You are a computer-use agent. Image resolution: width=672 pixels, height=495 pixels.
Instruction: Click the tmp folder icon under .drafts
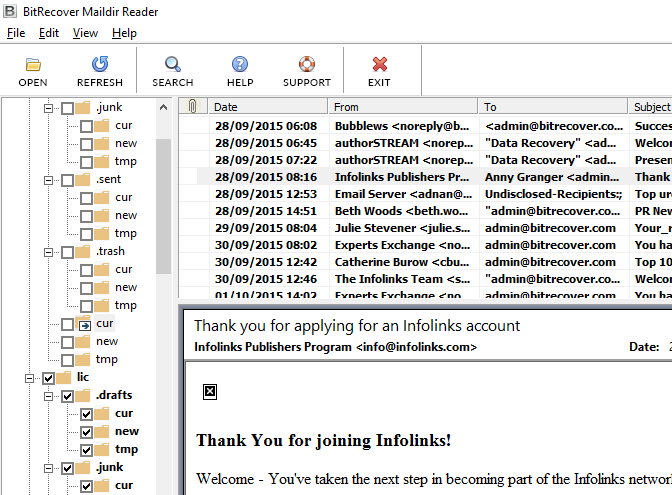click(102, 450)
